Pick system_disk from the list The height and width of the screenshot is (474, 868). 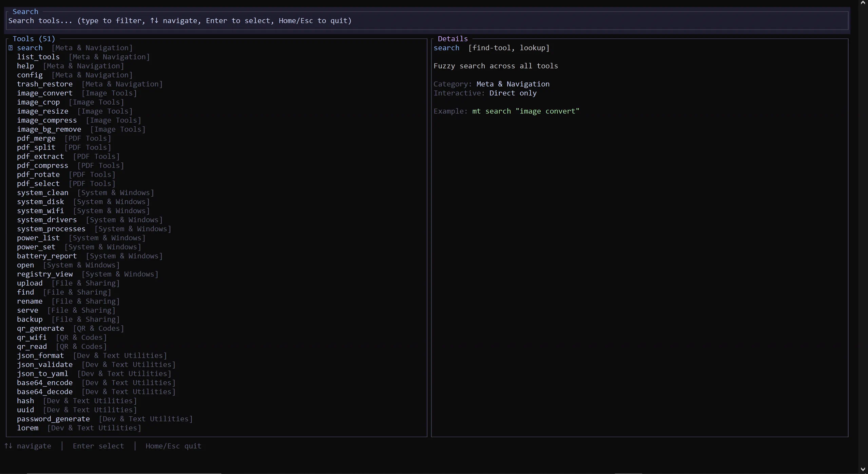[216, 202]
